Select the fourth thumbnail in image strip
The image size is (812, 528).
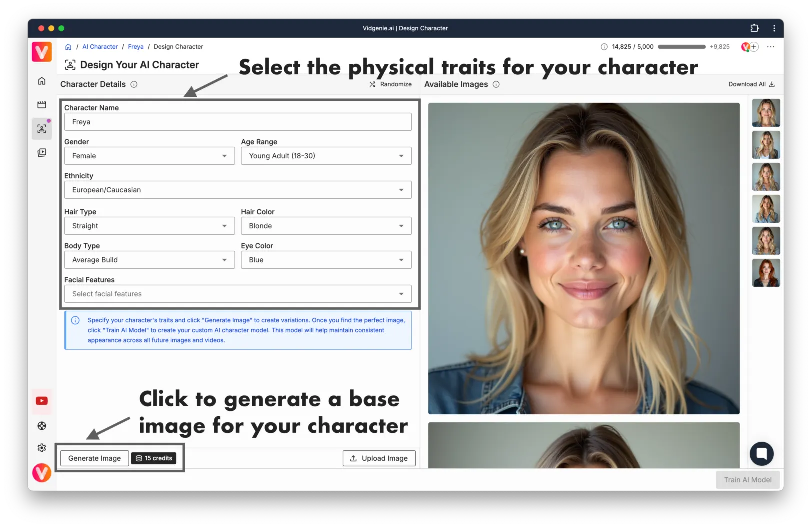[x=766, y=209]
